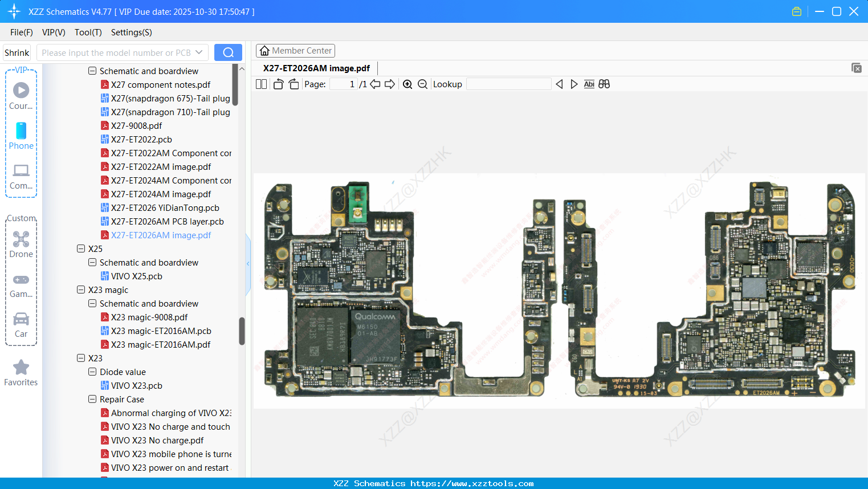
Task: Open the model number dropdown arrow
Action: [199, 52]
